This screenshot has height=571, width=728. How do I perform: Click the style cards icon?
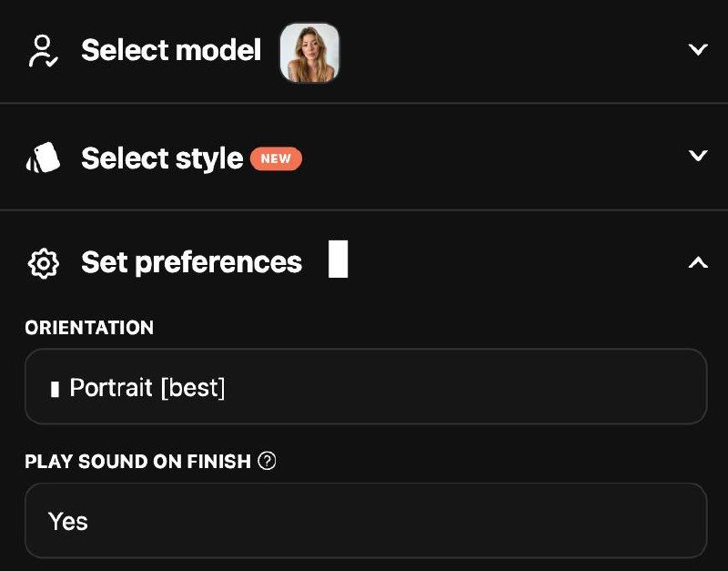43,158
